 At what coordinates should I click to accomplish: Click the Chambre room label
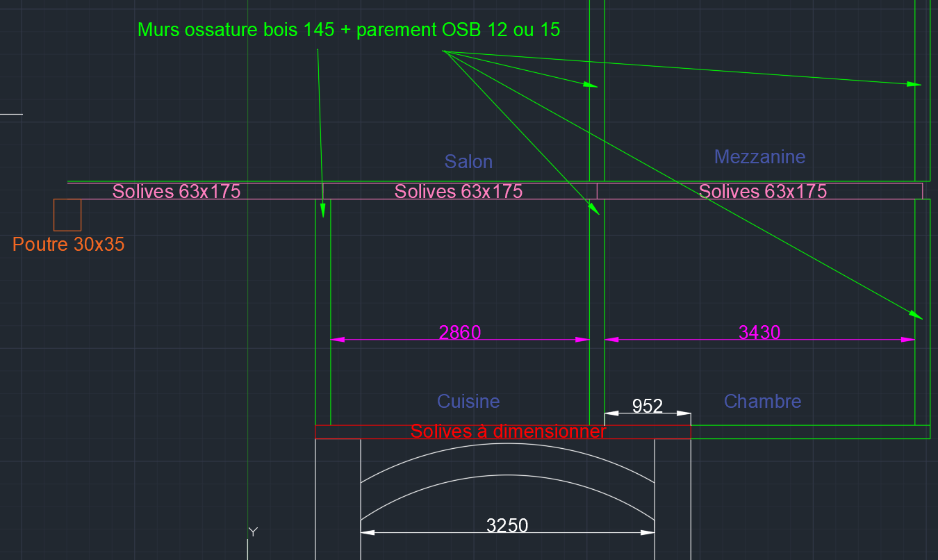pyautogui.click(x=762, y=402)
